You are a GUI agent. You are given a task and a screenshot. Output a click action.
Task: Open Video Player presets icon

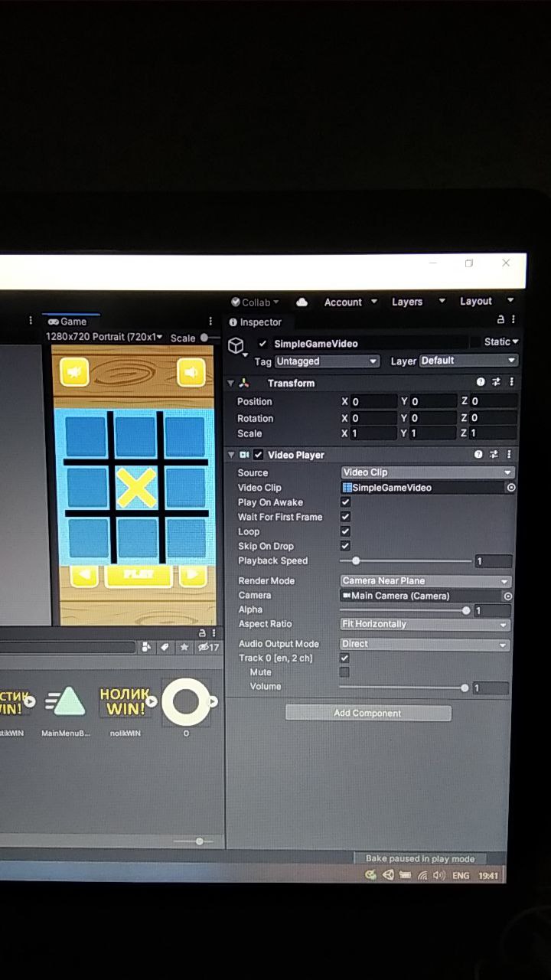pos(495,454)
